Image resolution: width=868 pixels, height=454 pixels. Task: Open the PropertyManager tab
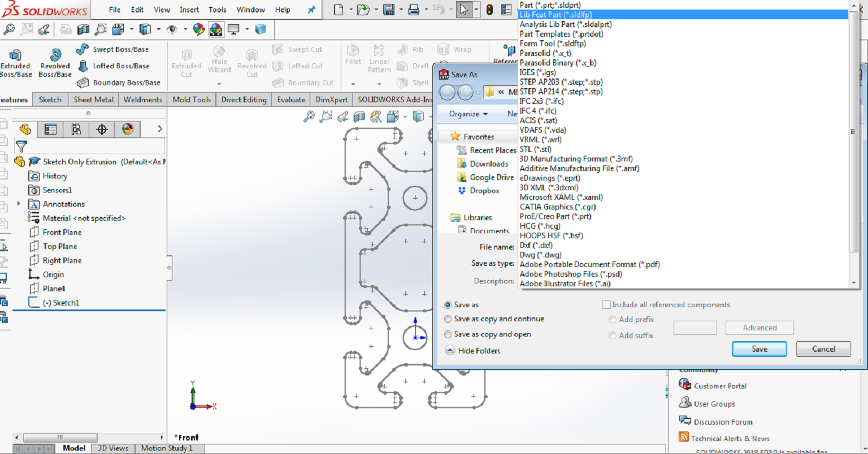click(x=50, y=129)
